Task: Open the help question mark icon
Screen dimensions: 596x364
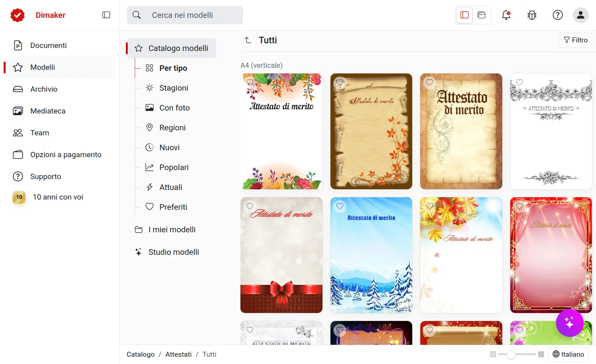Action: pyautogui.click(x=558, y=15)
